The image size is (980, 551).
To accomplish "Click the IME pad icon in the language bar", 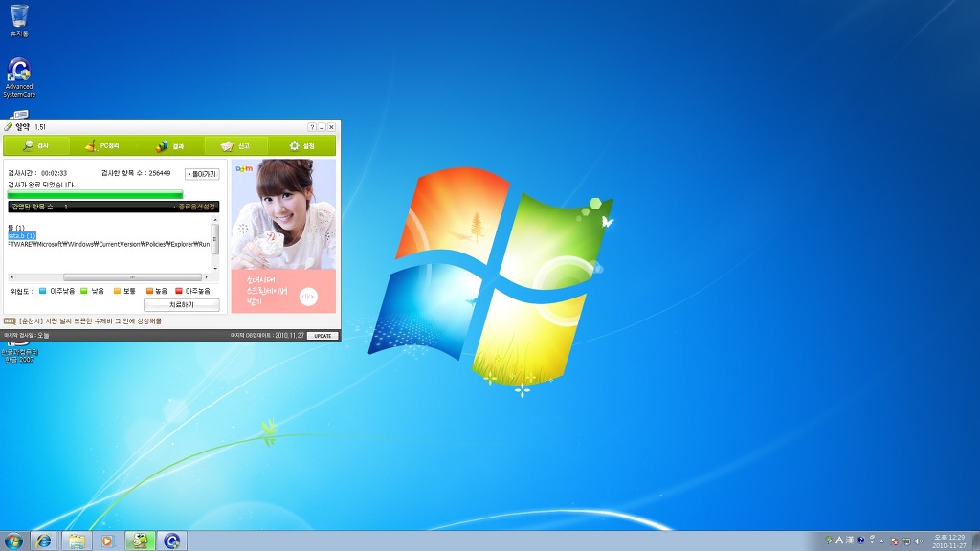I will pos(829,540).
